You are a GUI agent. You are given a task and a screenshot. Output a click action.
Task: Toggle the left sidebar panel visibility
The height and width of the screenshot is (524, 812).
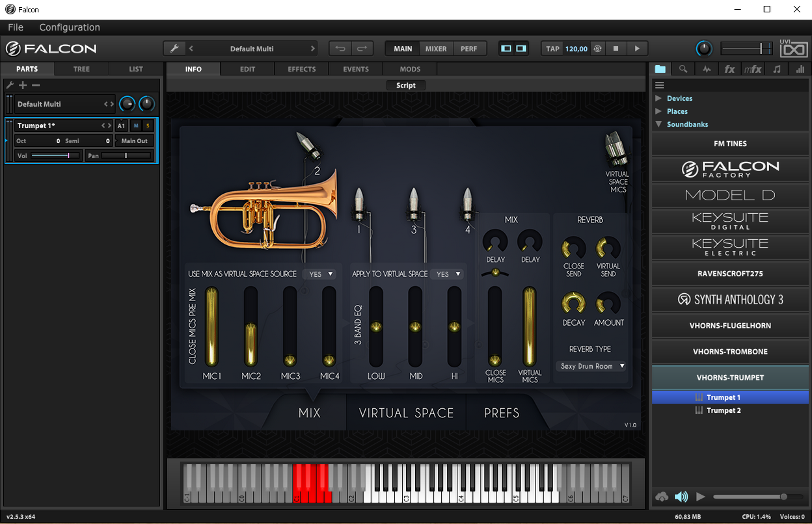tap(506, 49)
